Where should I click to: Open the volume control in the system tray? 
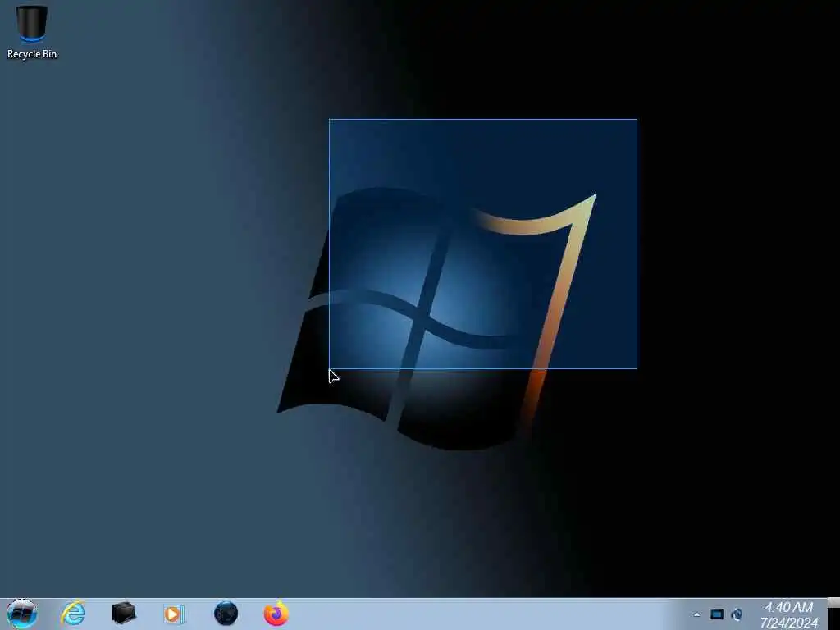pos(737,614)
